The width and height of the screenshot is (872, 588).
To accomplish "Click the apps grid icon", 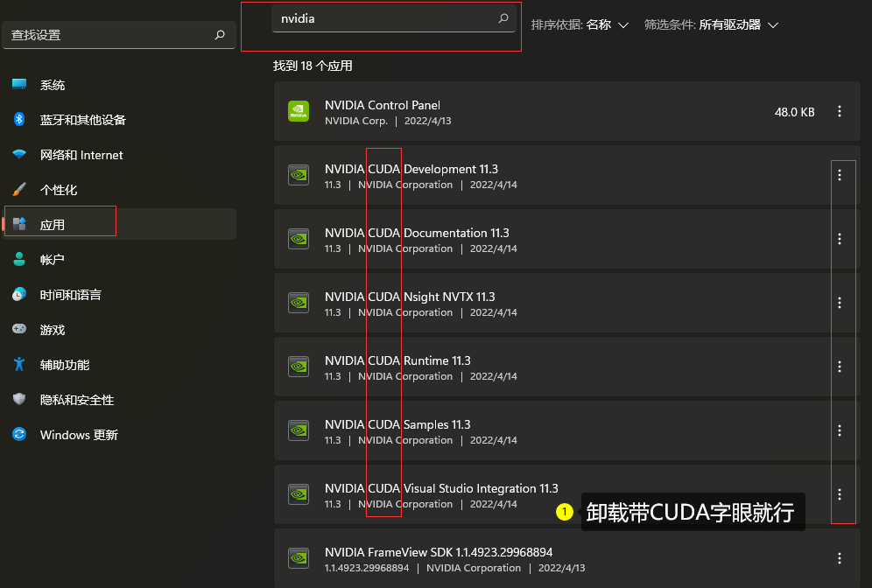I will tap(19, 224).
